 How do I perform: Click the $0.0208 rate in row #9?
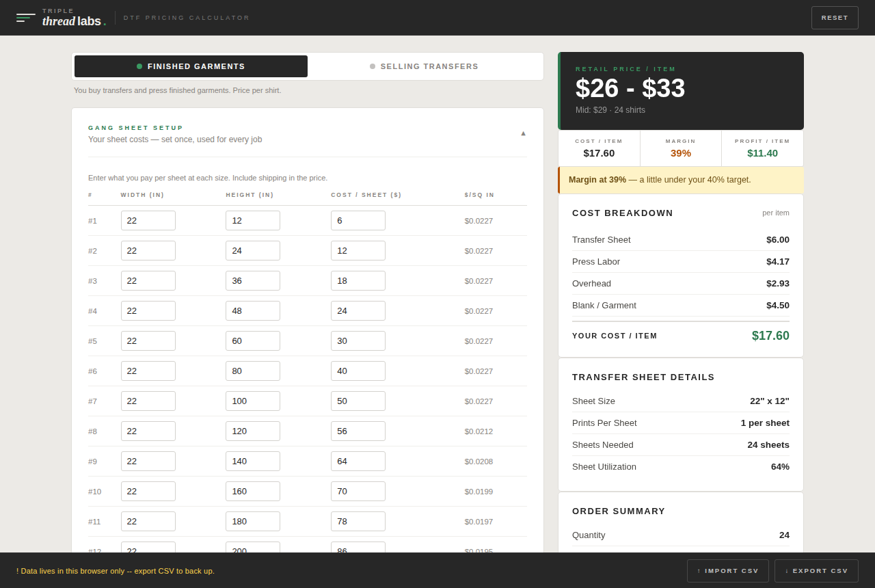tap(479, 462)
